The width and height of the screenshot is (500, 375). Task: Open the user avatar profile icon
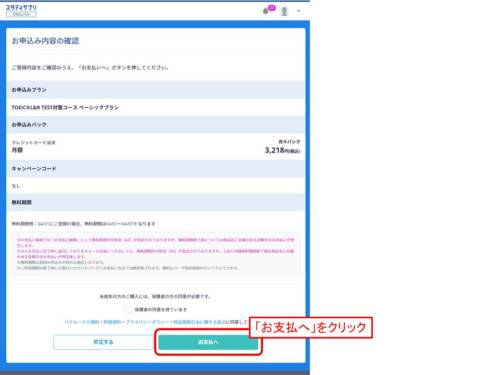284,11
